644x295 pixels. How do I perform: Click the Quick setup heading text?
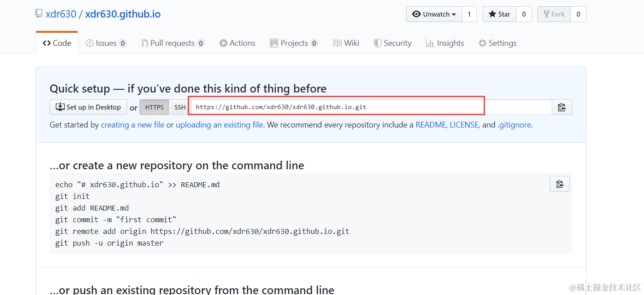coord(188,88)
